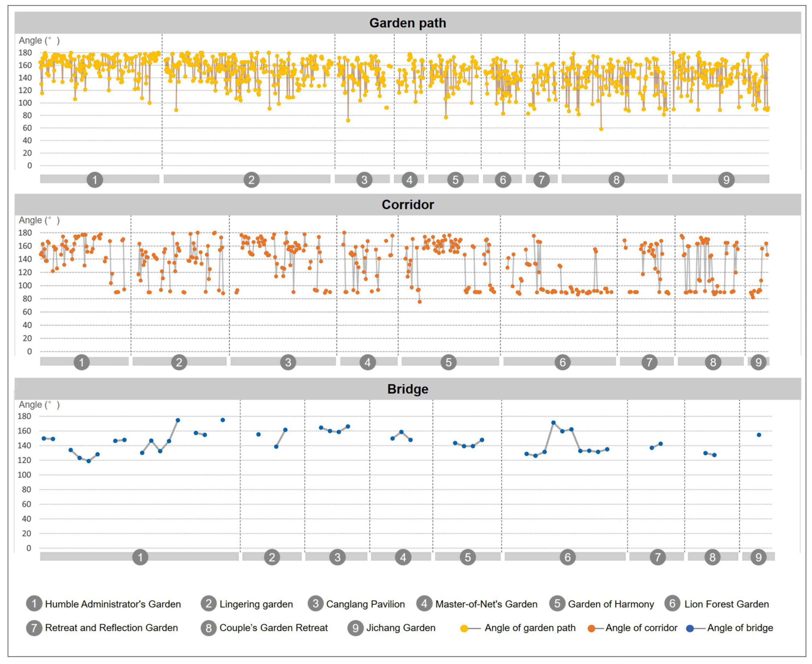Click circle 1 beside Humble Administrator's Garden legend
812x664 pixels.
34,604
